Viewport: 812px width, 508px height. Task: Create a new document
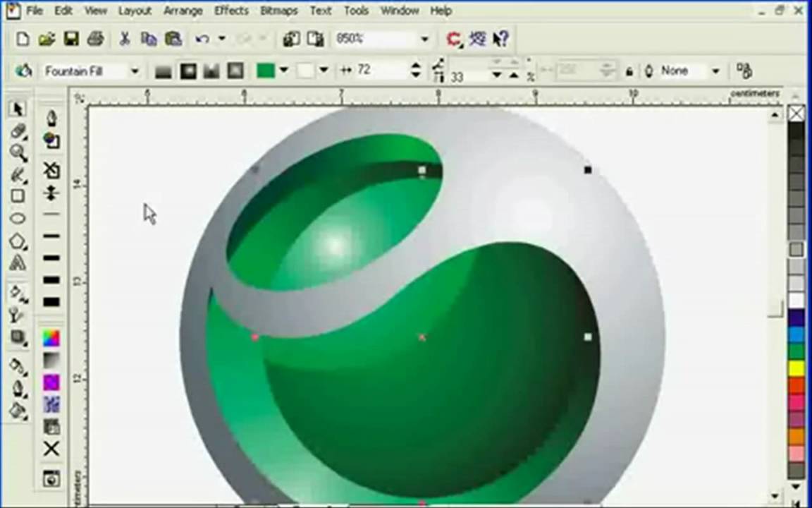pos(23,39)
